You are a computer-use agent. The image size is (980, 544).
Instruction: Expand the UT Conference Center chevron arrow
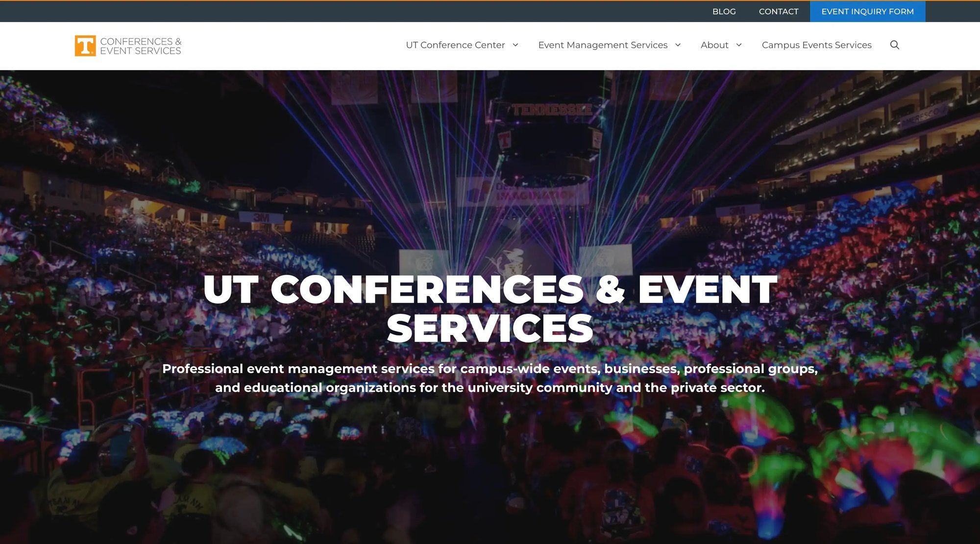515,45
